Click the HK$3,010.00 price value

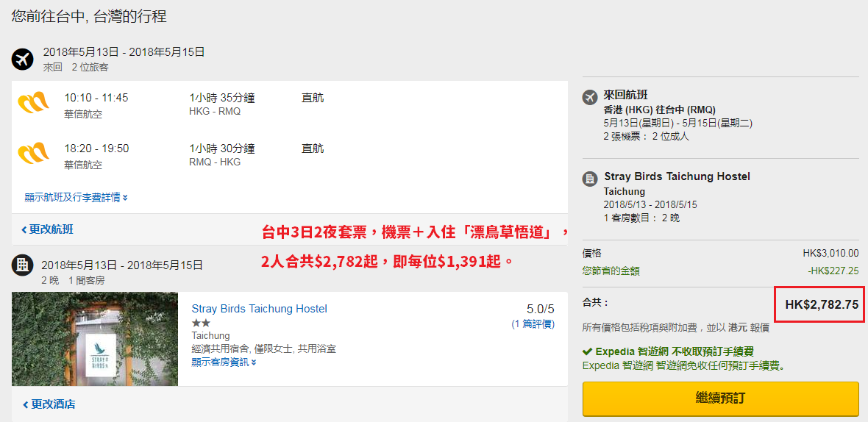click(831, 254)
